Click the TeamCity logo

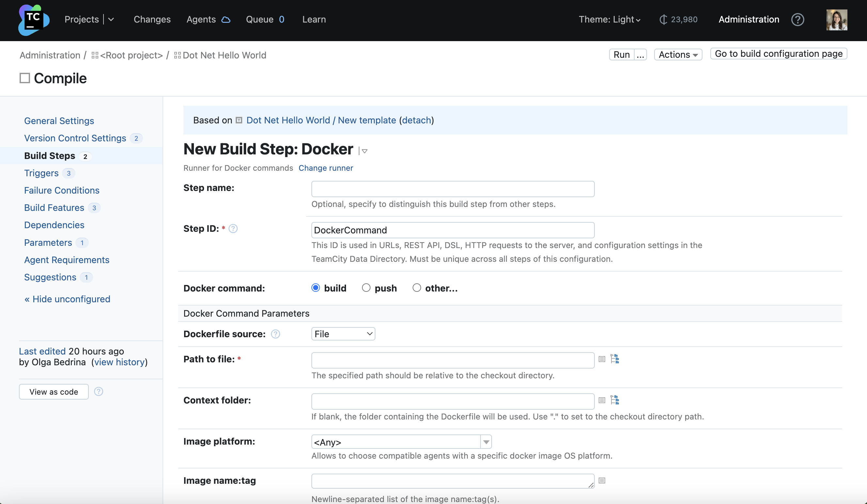point(33,20)
